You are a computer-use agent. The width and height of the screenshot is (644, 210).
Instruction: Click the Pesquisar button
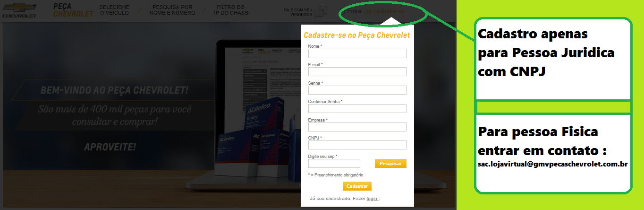390,164
